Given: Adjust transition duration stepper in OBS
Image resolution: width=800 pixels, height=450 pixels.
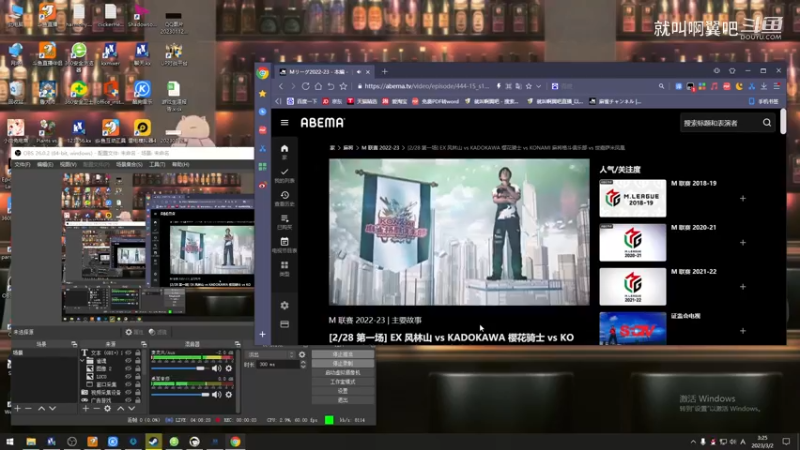Looking at the screenshot, I should click(x=303, y=364).
